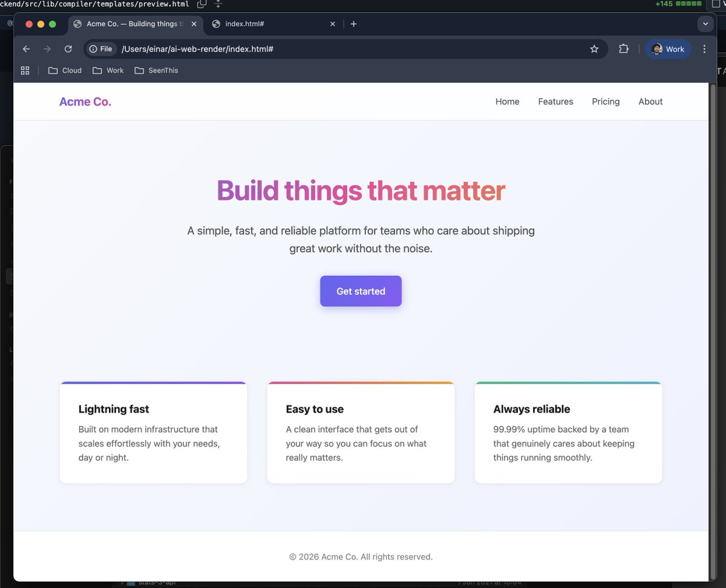Open the Pricing nav link
The height and width of the screenshot is (588, 726).
(x=606, y=102)
